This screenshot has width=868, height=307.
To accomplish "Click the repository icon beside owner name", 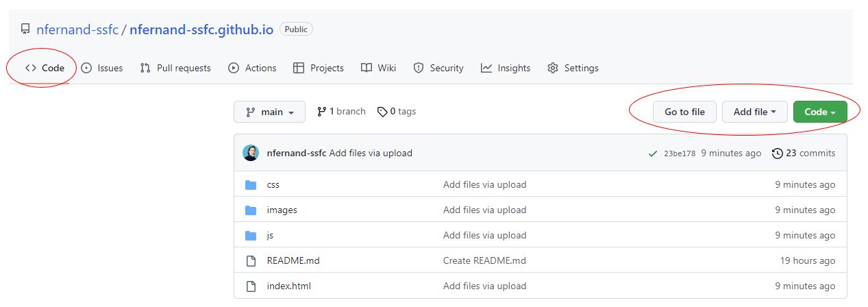I will pos(25,29).
